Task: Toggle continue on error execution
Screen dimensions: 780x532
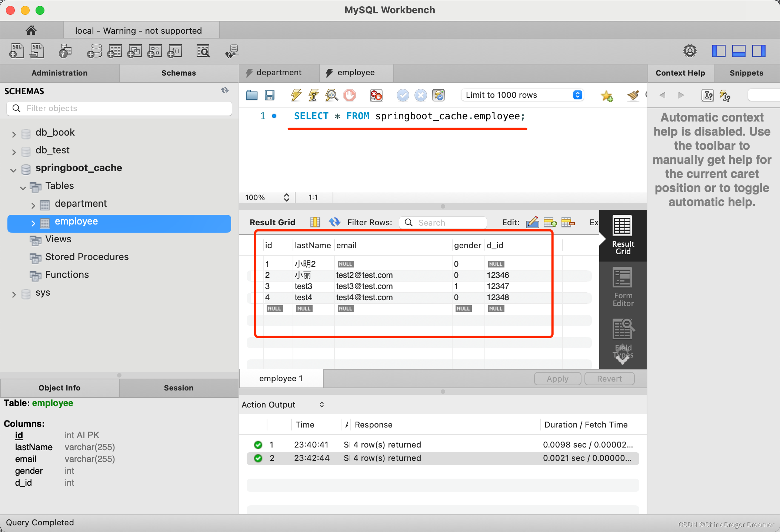Action: point(376,95)
